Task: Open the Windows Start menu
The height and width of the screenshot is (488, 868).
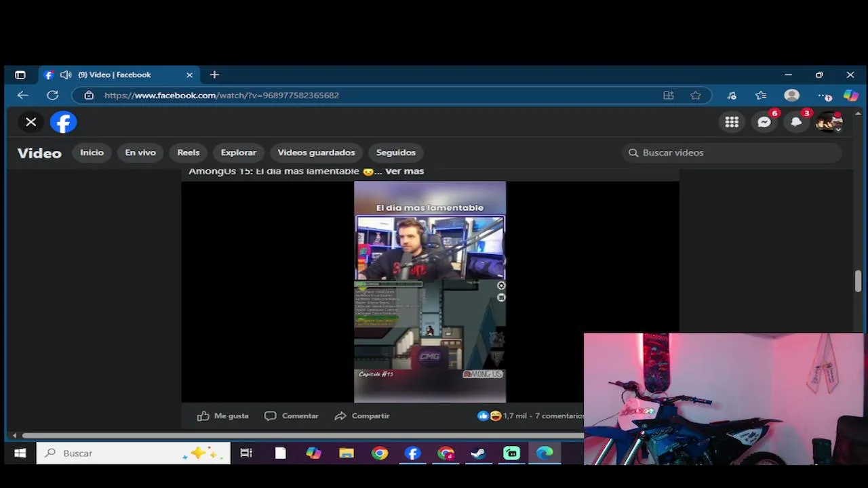Action: (20, 453)
